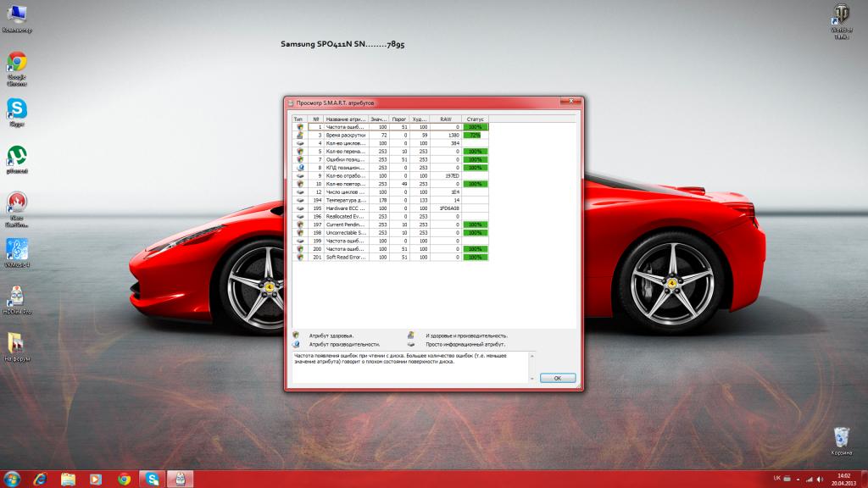Click the Порог column header
868x488 pixels.
click(x=399, y=119)
